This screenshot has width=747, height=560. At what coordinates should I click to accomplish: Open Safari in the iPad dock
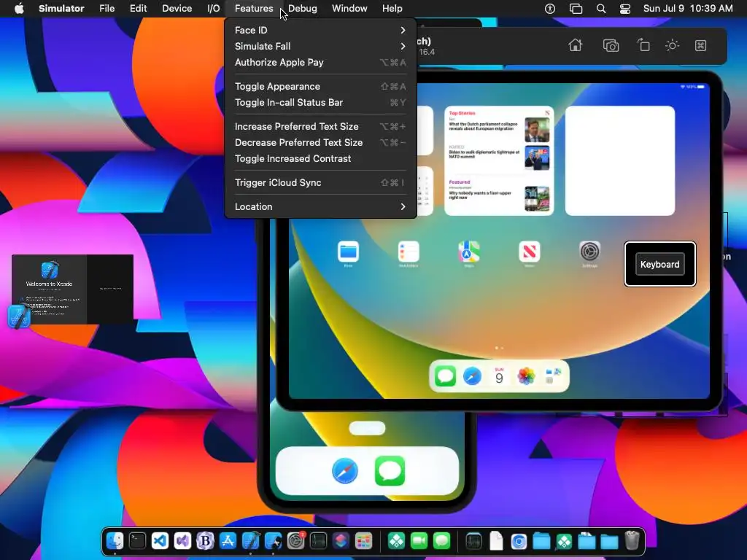click(x=472, y=376)
